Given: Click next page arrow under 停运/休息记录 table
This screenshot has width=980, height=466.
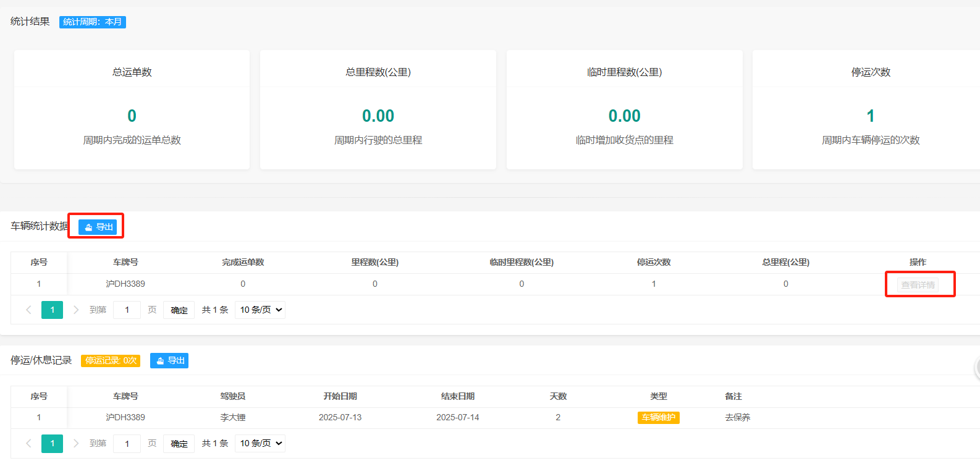Looking at the screenshot, I should coord(76,443).
